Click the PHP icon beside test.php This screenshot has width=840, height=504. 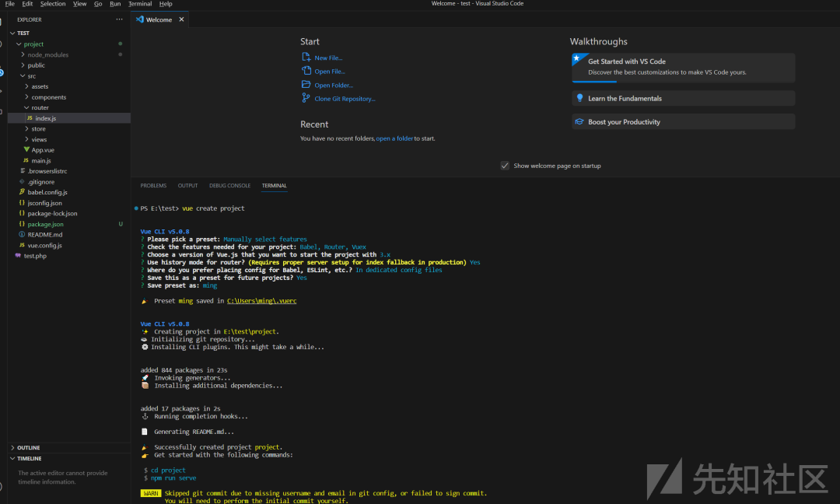[x=18, y=255]
